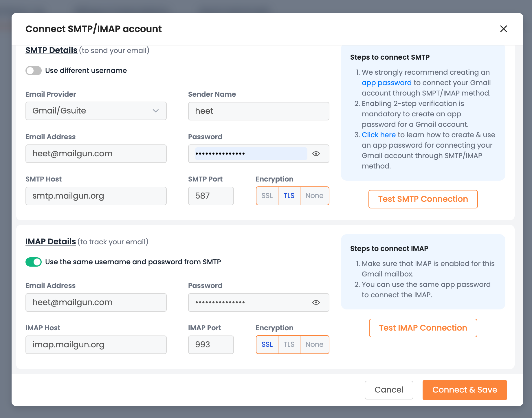
Task: Click the SMTP Port field
Action: click(211, 196)
